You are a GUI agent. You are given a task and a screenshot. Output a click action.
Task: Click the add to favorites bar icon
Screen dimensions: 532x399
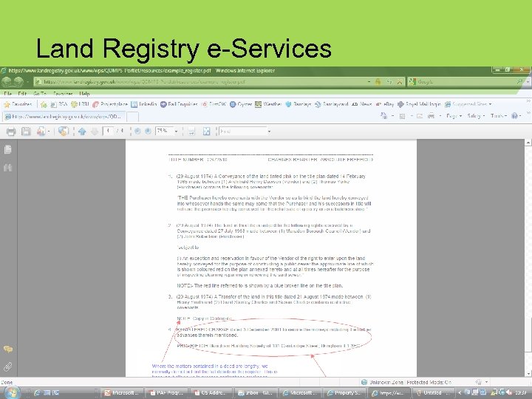44,104
